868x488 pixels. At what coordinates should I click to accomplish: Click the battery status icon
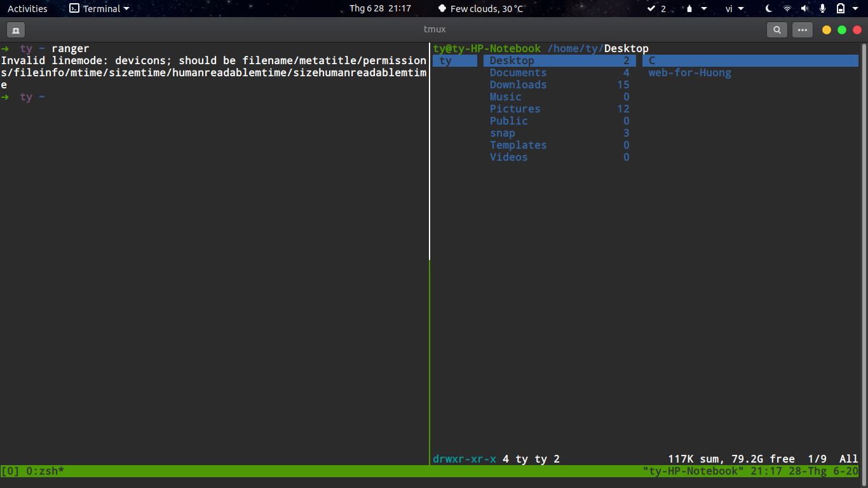click(x=841, y=8)
